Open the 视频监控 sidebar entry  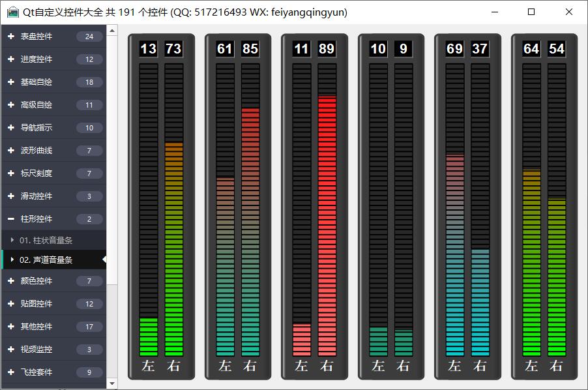coord(37,350)
